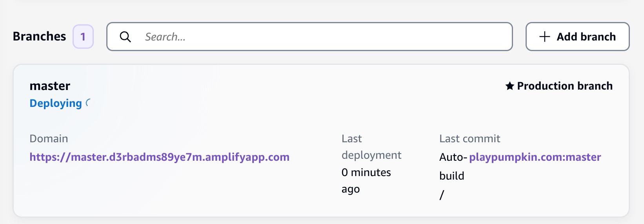
Task: Click the magnifying glass search icon
Action: 125,37
